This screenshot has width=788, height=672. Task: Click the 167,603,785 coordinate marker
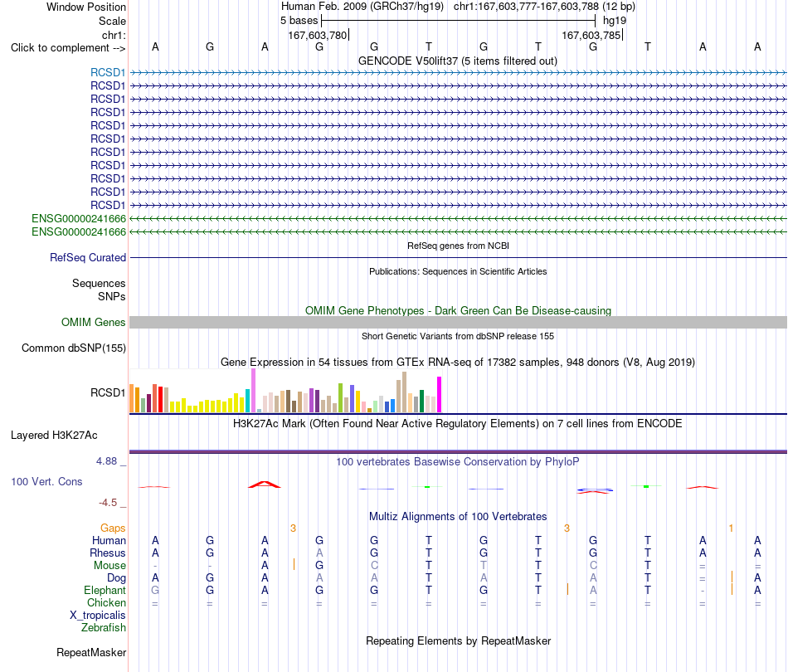(591, 35)
